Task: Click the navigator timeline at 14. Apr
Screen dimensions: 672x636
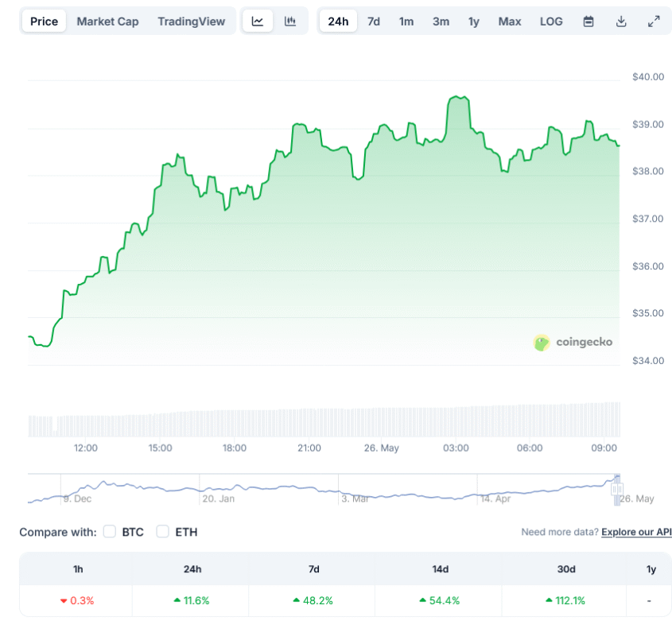Action: click(495, 498)
